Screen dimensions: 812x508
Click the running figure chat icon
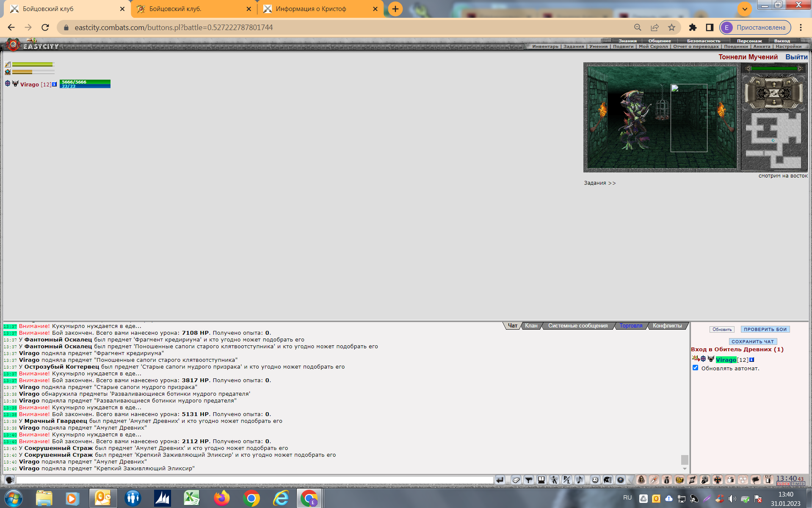[x=554, y=480]
